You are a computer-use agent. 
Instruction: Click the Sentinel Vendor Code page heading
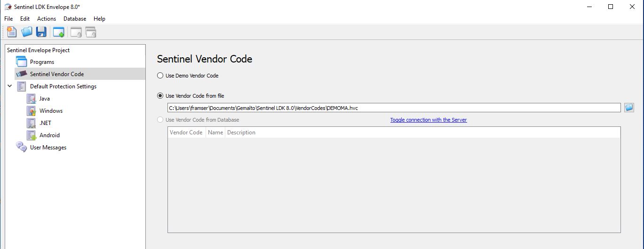[205, 59]
